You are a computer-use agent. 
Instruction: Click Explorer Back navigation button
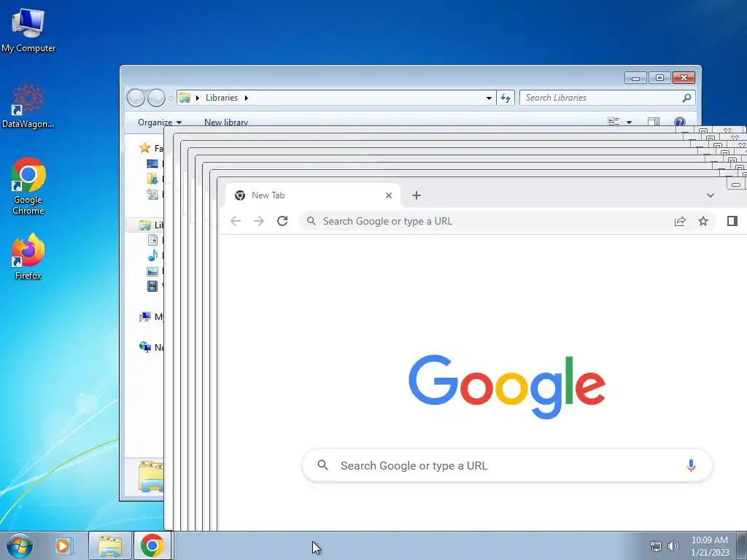tap(136, 98)
